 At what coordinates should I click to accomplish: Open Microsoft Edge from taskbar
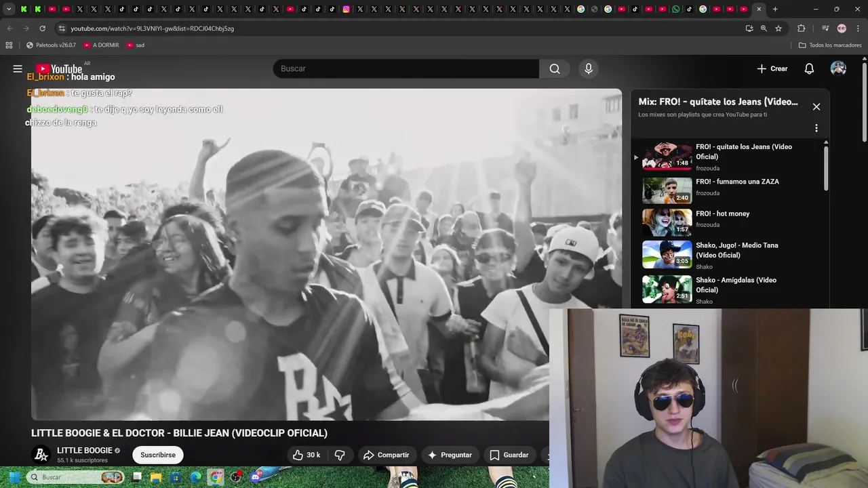195,477
